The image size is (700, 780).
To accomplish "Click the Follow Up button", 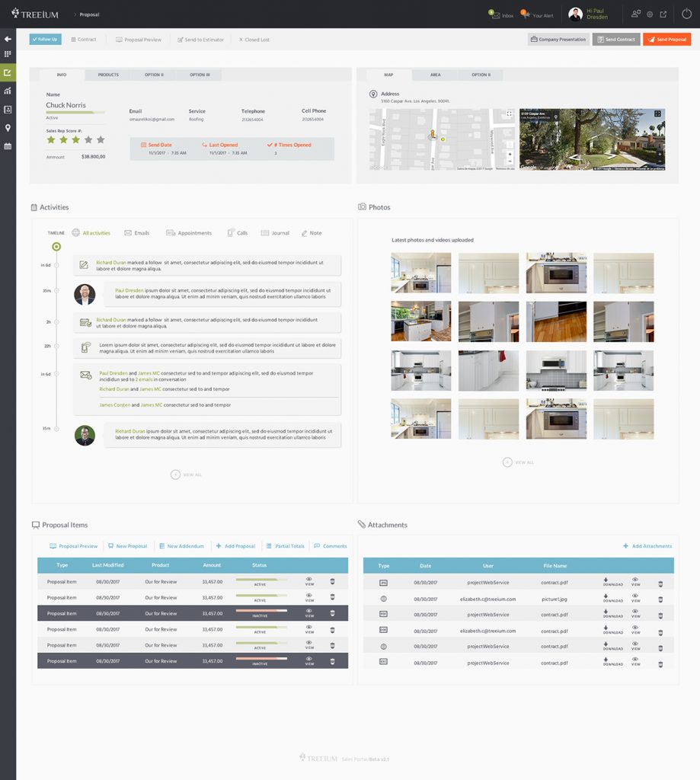I will [45, 40].
